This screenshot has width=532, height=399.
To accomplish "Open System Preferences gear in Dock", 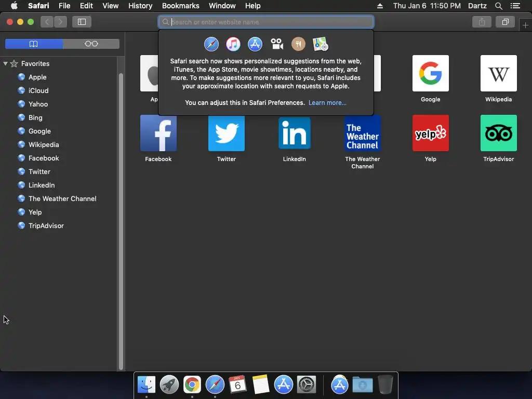I will pyautogui.click(x=307, y=384).
